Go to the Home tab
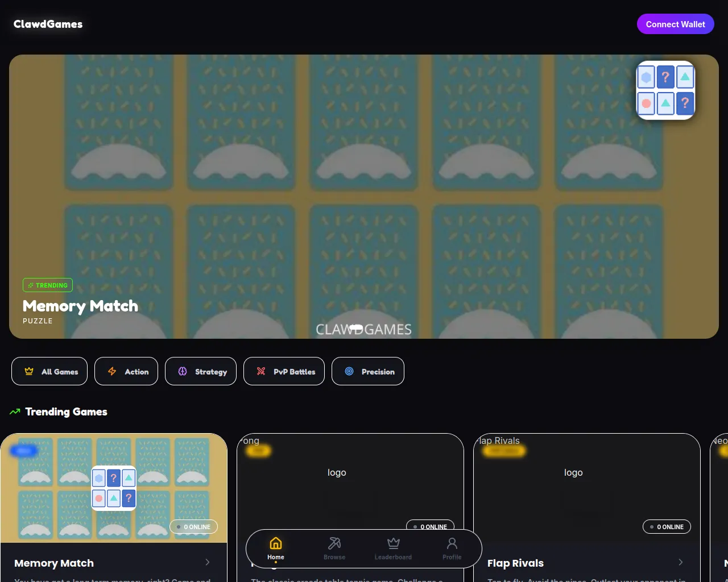This screenshot has width=728, height=582. pos(276,548)
